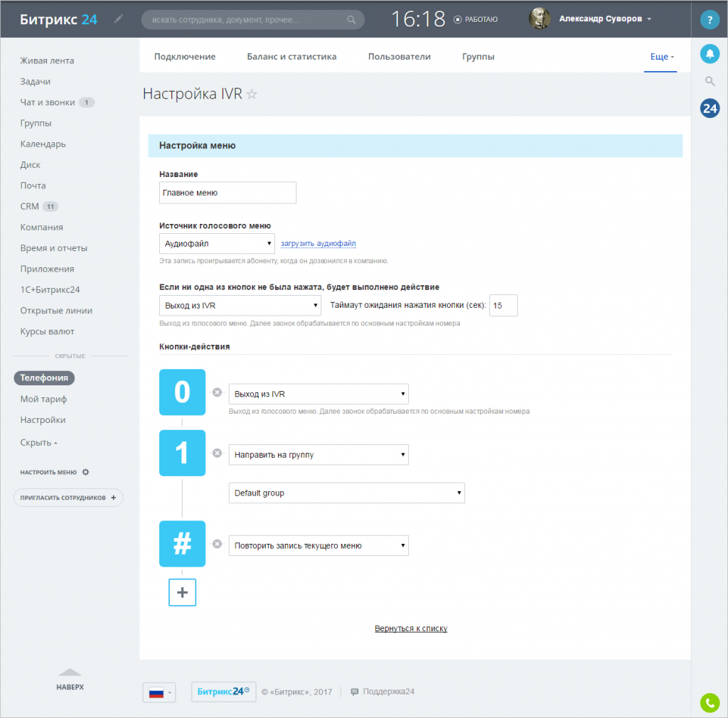Open Мой тариф in the sidebar
728x718 pixels.
[43, 399]
